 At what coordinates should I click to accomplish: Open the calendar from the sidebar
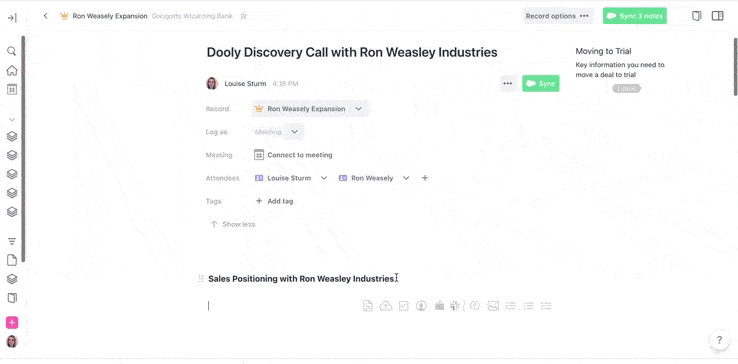[x=12, y=89]
